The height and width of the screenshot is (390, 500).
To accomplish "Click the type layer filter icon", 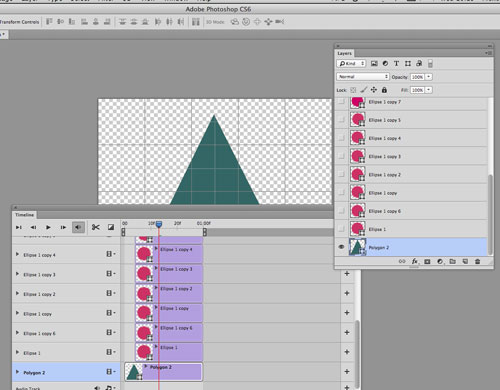I will click(x=396, y=63).
